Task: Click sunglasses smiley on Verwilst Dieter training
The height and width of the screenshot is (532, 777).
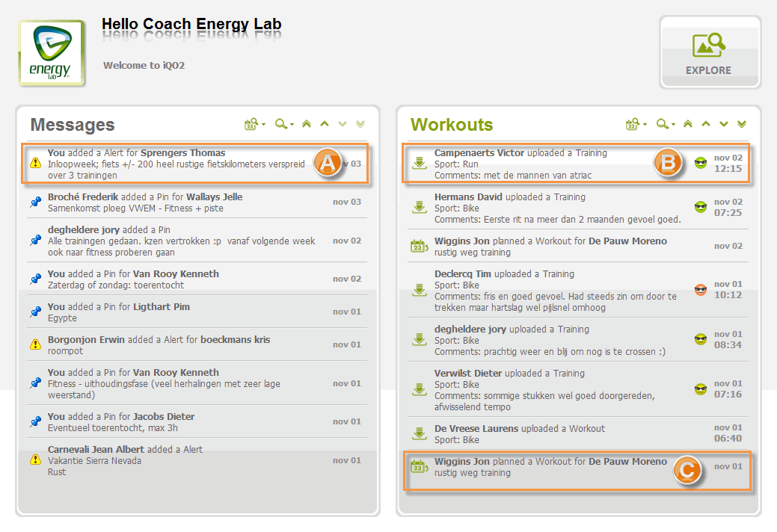Action: pyautogui.click(x=700, y=389)
